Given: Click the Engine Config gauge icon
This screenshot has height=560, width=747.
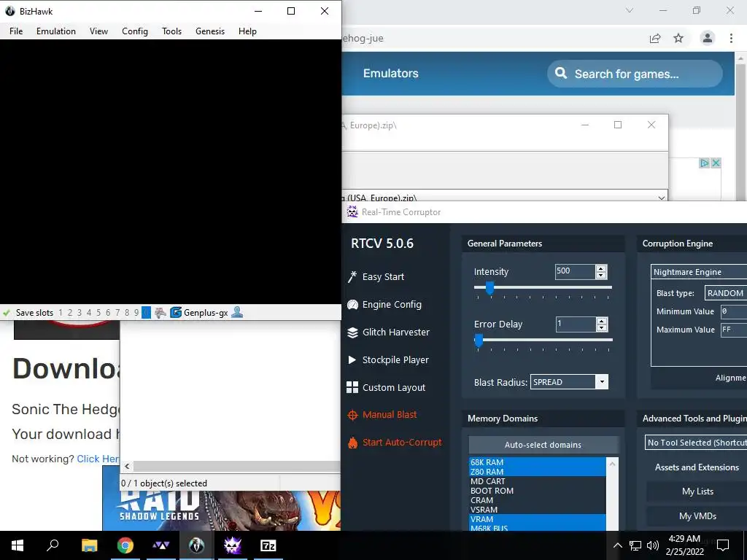Looking at the screenshot, I should coord(352,305).
